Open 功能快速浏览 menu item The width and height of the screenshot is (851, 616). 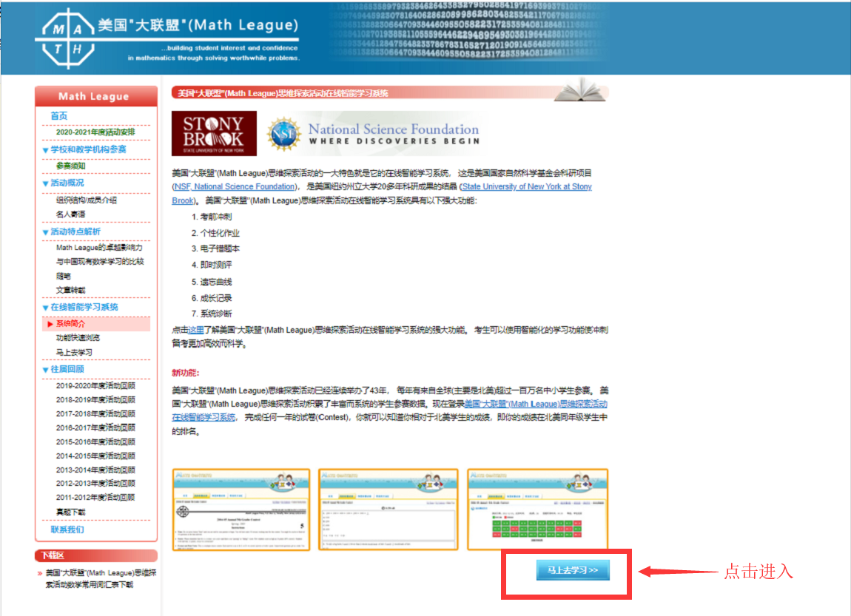coord(78,338)
